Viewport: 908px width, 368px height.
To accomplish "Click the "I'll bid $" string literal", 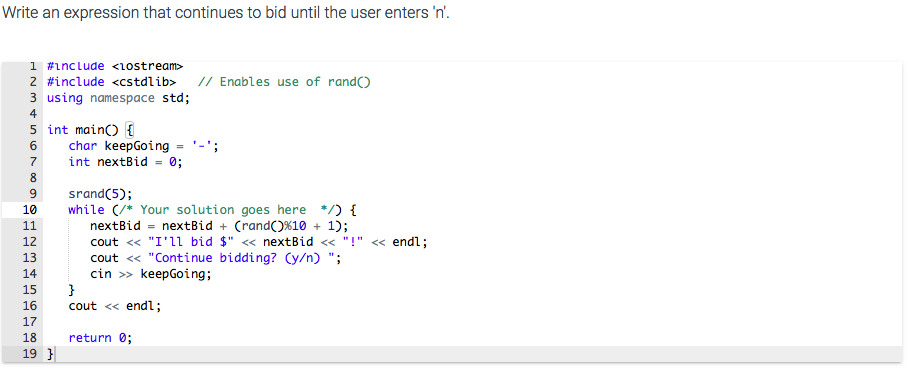I will pos(191,242).
